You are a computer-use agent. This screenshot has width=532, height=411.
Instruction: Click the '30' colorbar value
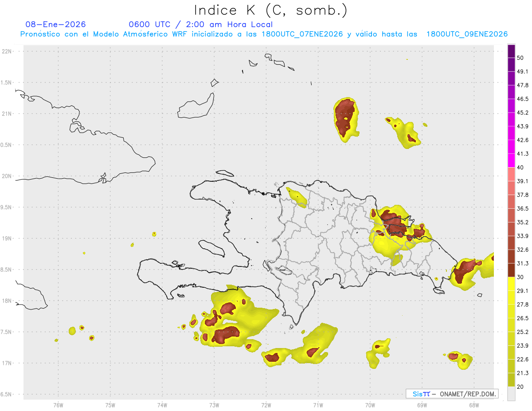pos(521,277)
